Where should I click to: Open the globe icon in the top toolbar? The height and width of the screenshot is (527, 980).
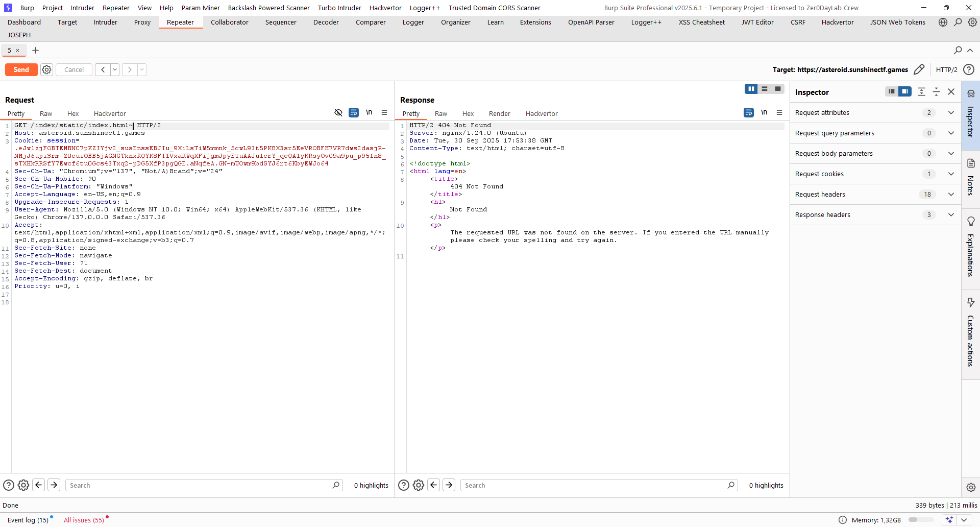coord(943,22)
